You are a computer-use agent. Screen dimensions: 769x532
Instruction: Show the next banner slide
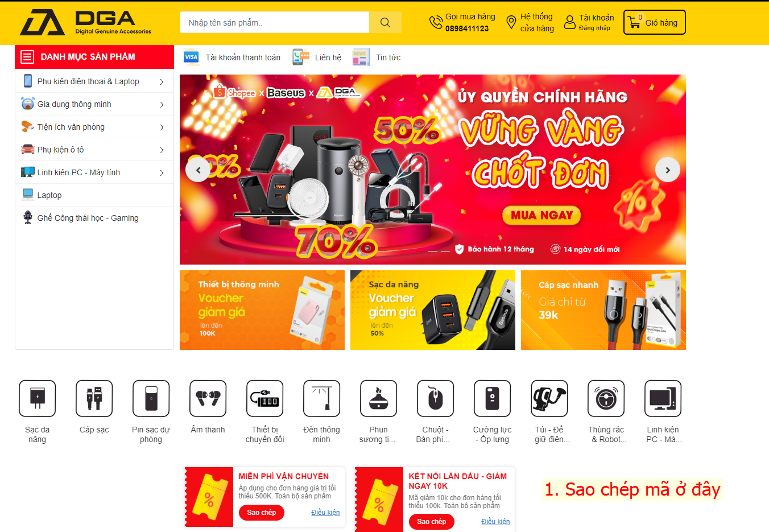(x=668, y=170)
